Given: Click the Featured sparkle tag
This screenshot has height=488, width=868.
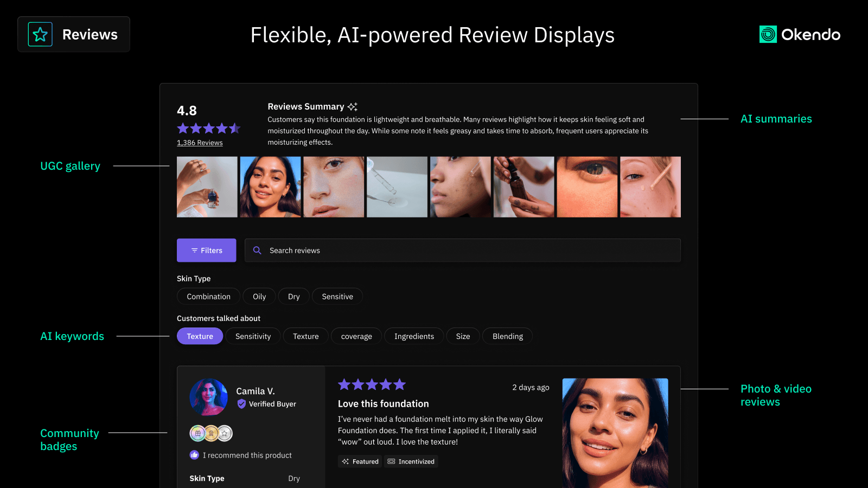Looking at the screenshot, I should pos(360,461).
